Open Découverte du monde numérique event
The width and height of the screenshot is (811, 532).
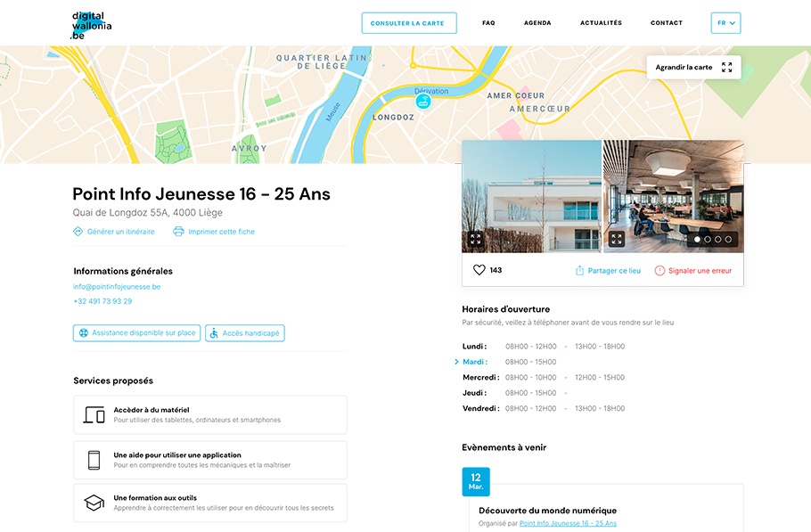[x=547, y=511]
